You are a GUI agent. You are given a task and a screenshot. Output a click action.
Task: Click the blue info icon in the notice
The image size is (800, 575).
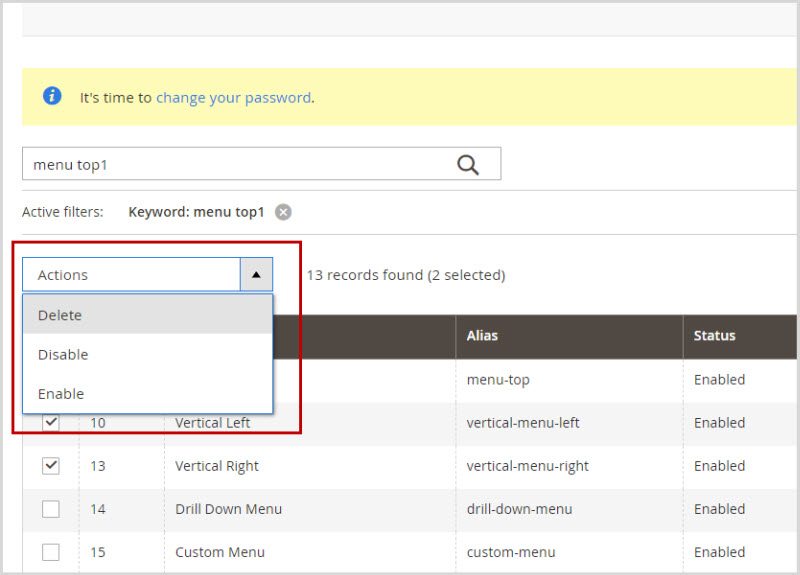tap(52, 96)
